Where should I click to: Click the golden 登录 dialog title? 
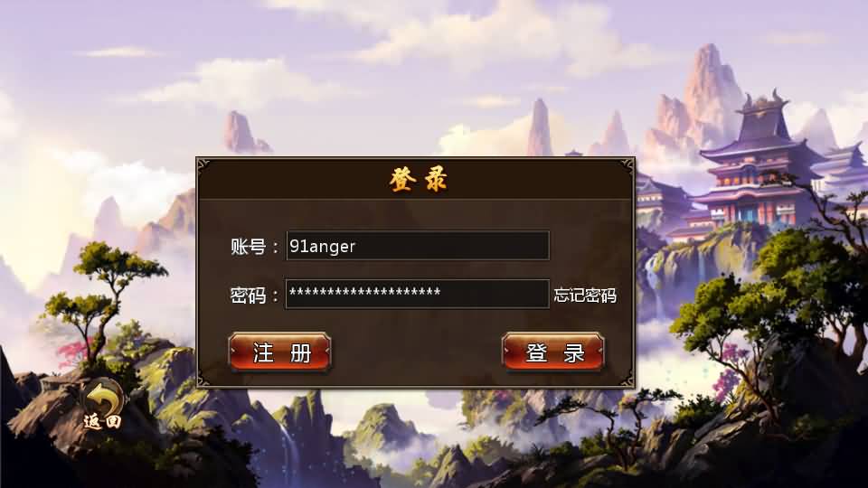[419, 179]
